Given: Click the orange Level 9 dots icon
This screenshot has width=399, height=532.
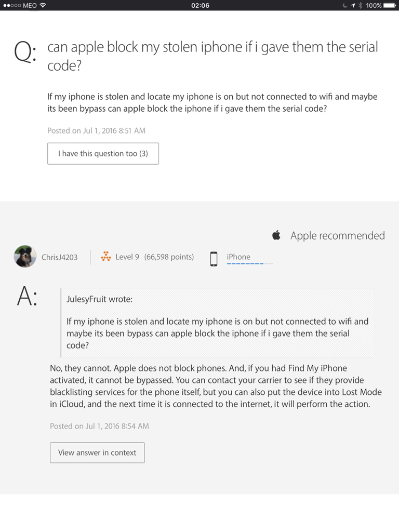Looking at the screenshot, I should (106, 257).
